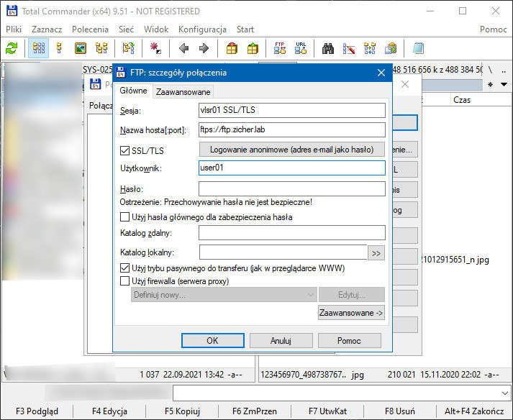Click the Forward arrow toolbar icon
This screenshot has height=420, width=513.
point(204,48)
